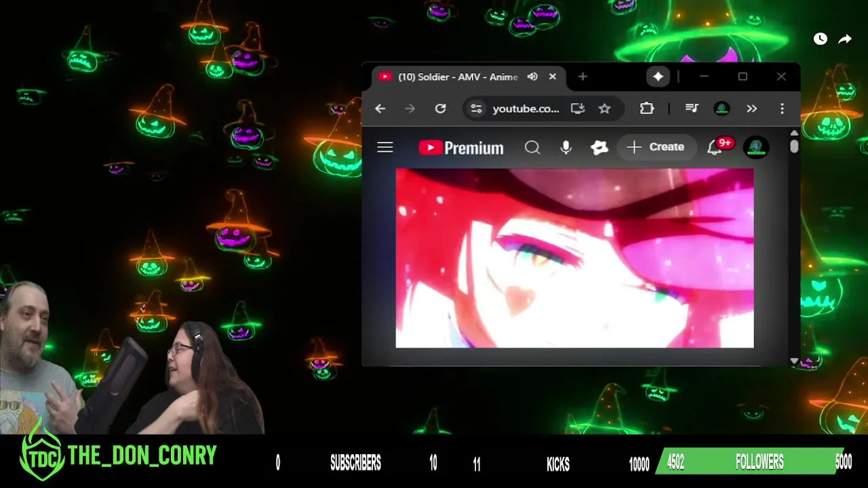Image resolution: width=868 pixels, height=488 pixels.
Task: Minimize the browser window
Action: [x=704, y=77]
